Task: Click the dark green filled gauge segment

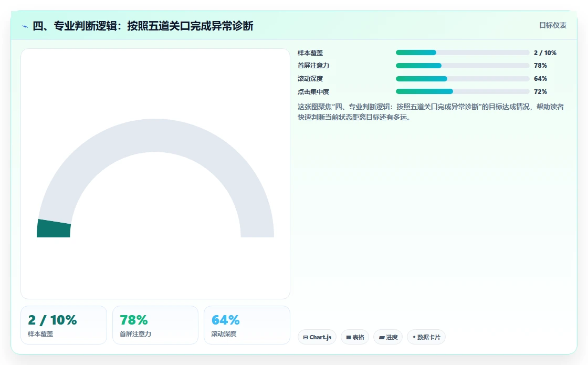Action: (x=54, y=228)
